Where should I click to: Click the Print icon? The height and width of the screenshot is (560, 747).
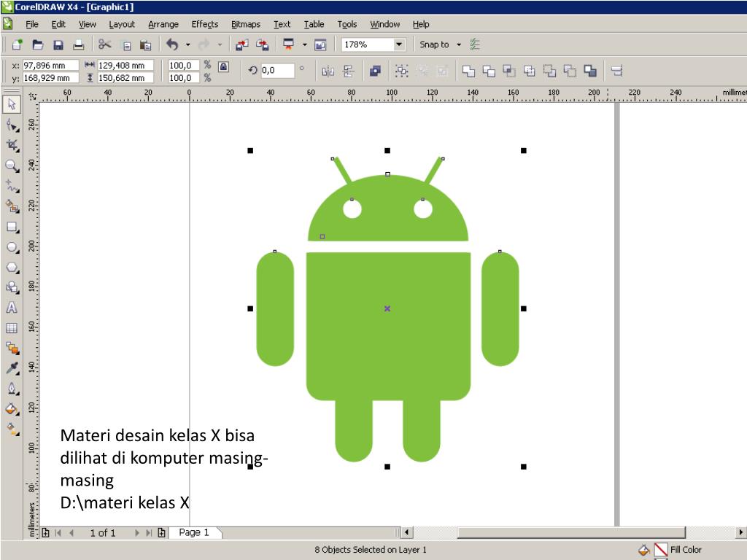[79, 44]
